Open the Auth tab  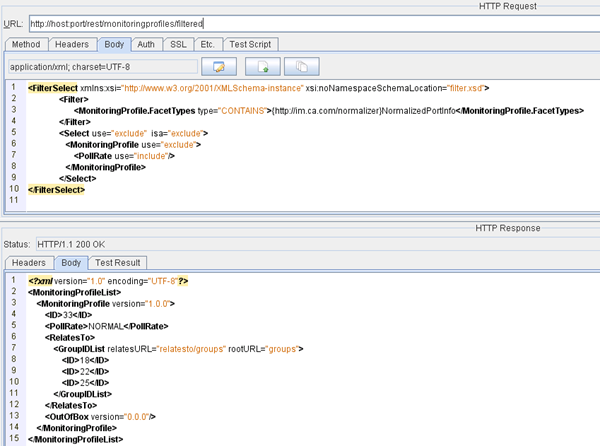pyautogui.click(x=146, y=44)
